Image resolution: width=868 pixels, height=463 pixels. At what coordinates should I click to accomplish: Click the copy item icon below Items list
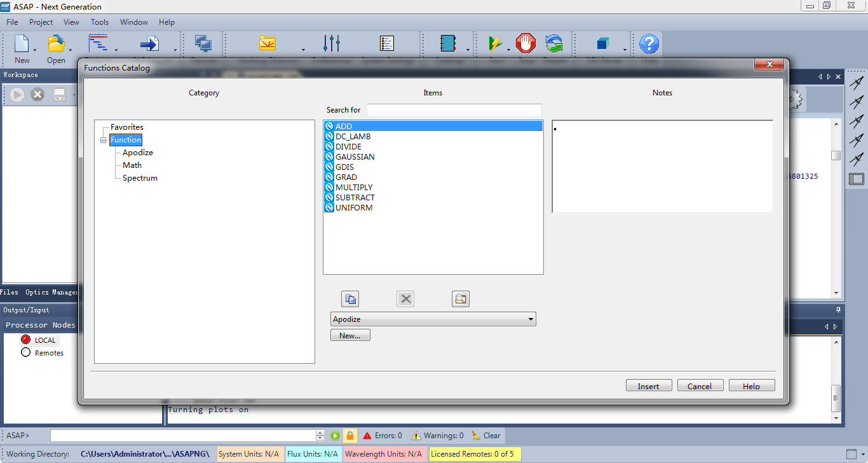pyautogui.click(x=350, y=299)
